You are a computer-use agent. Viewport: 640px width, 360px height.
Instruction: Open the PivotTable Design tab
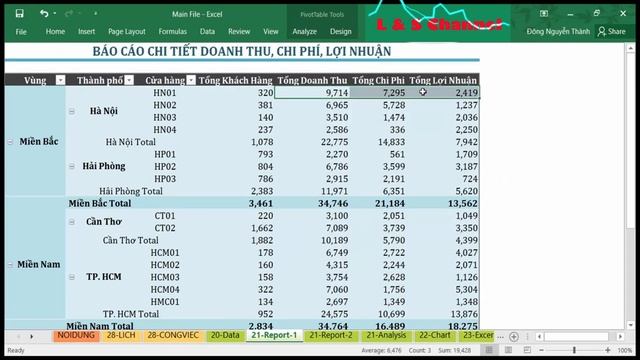coord(340,31)
